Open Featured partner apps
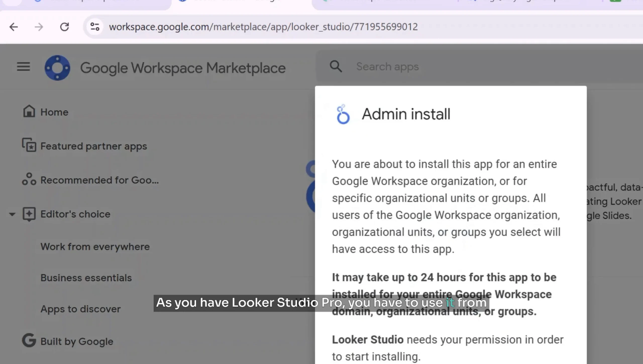This screenshot has height=364, width=643. (94, 146)
